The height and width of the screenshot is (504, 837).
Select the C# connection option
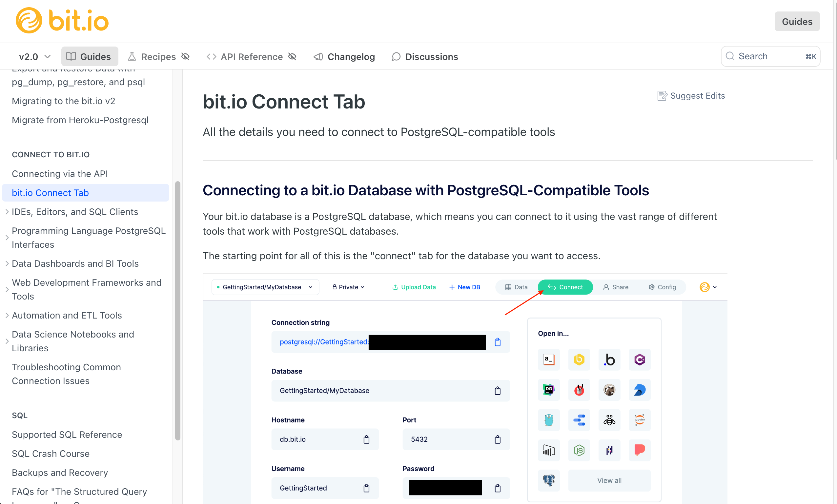coord(640,360)
